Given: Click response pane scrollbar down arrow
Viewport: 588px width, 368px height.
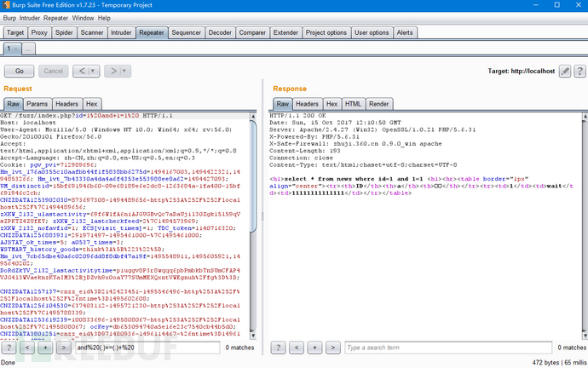Looking at the screenshot, I should [x=585, y=336].
